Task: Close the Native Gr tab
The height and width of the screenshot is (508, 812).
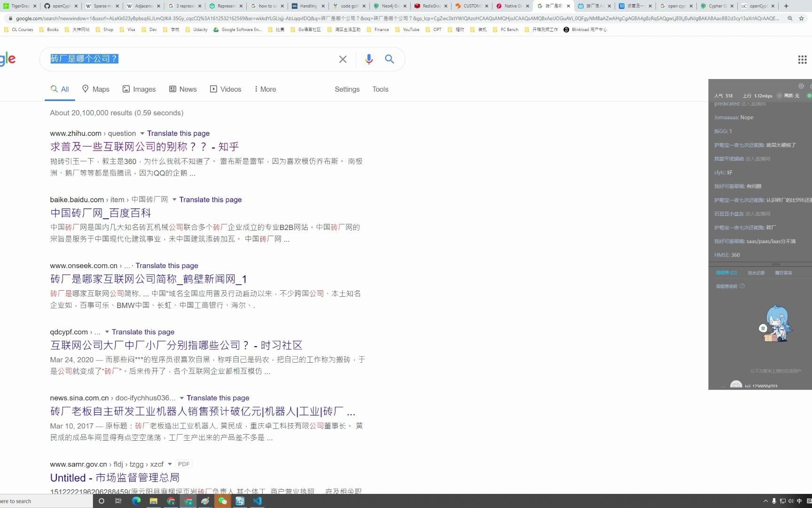Action: (x=528, y=6)
